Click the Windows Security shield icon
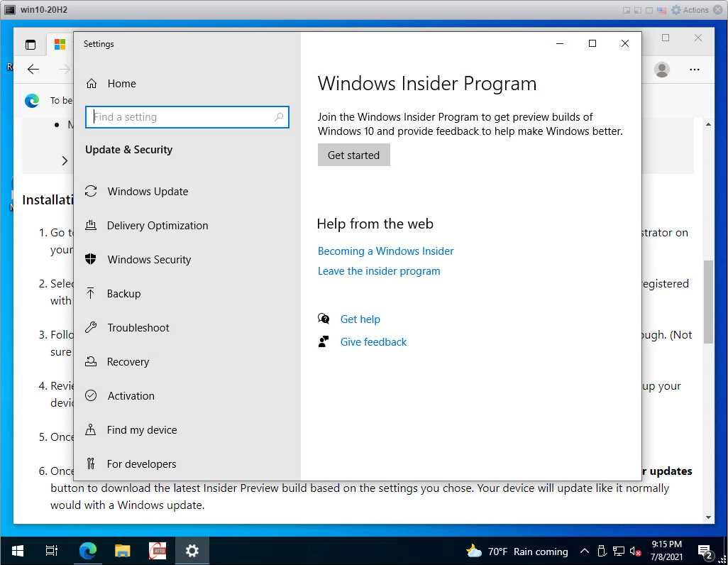 [91, 259]
